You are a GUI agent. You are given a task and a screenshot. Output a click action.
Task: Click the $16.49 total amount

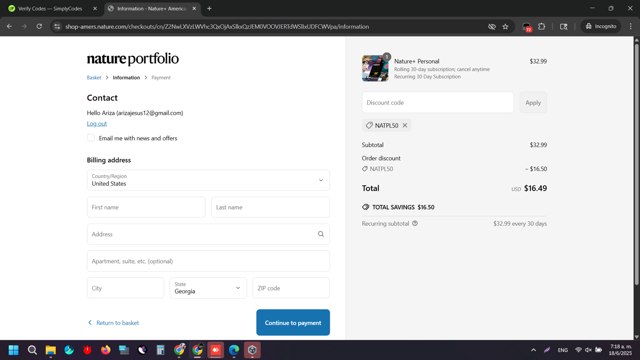536,188
